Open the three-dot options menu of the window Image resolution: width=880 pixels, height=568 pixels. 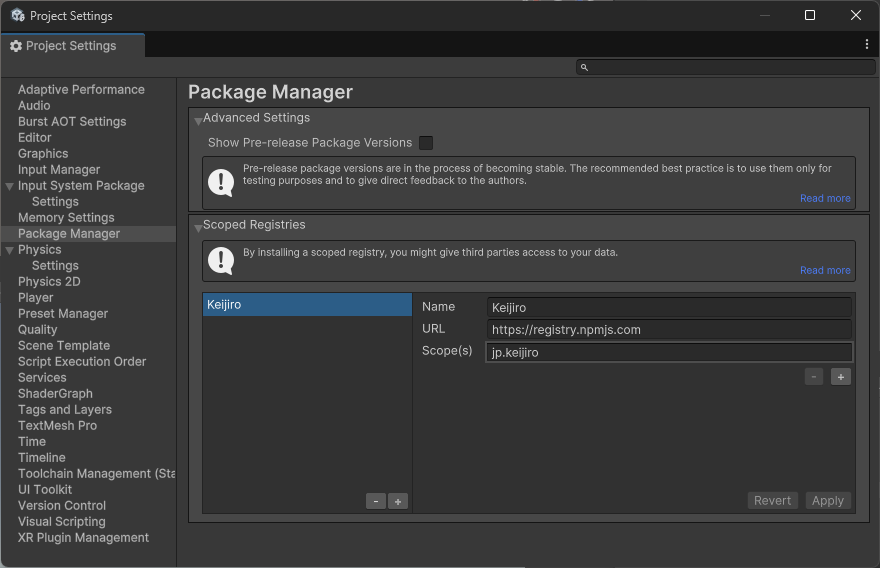coord(866,45)
